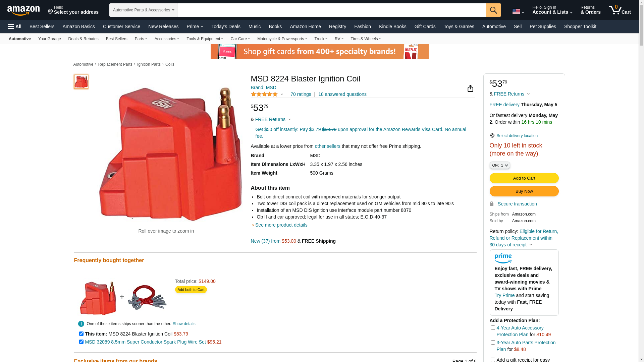Click the star rating icons

click(264, 94)
